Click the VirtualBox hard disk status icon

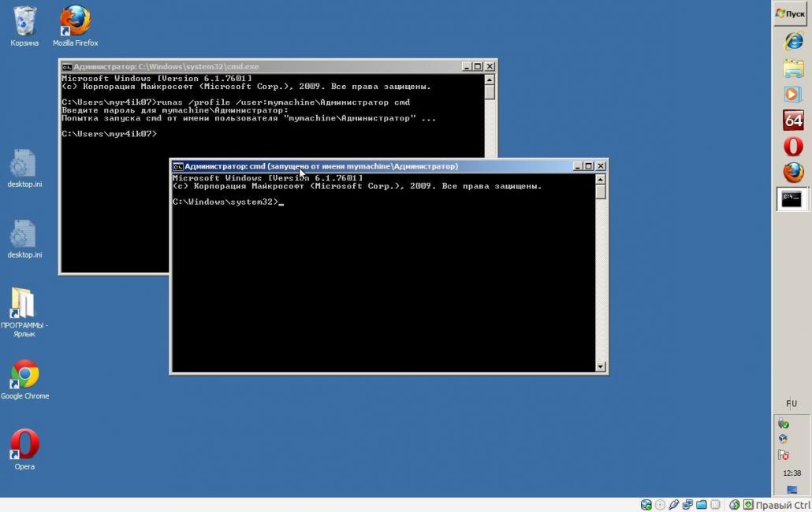(646, 505)
